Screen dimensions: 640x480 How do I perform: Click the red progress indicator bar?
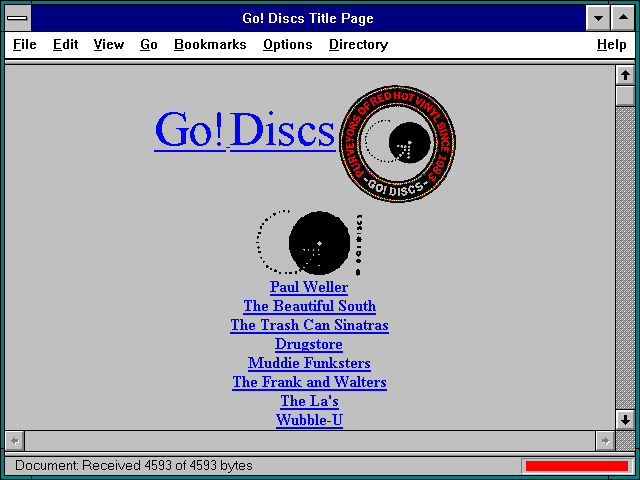[x=577, y=466]
